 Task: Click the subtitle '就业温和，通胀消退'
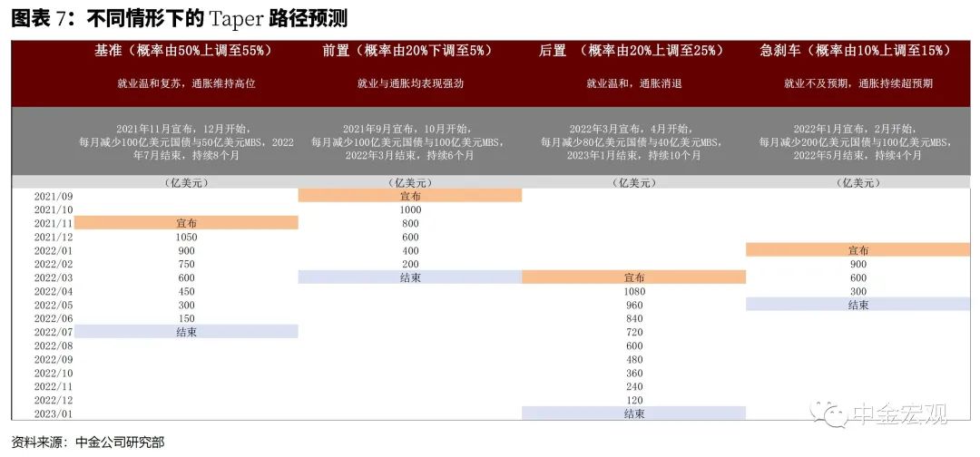(x=633, y=83)
